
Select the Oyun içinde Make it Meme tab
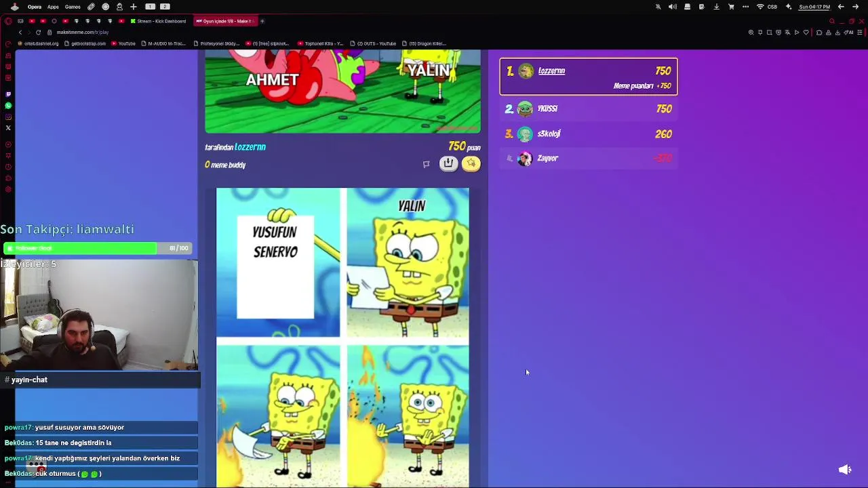pos(226,21)
